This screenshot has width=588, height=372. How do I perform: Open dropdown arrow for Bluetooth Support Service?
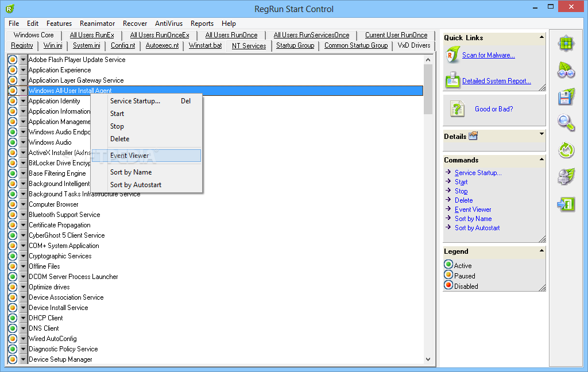[x=23, y=215]
